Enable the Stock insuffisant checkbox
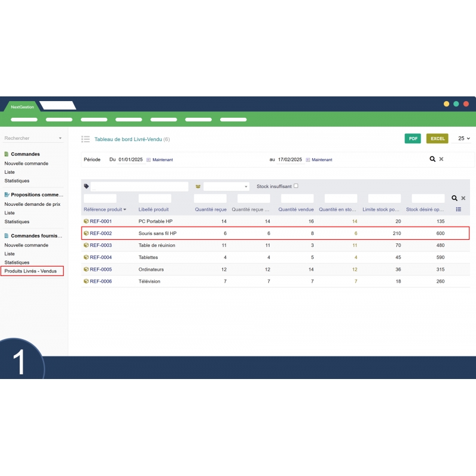The image size is (476, 476). point(296,186)
